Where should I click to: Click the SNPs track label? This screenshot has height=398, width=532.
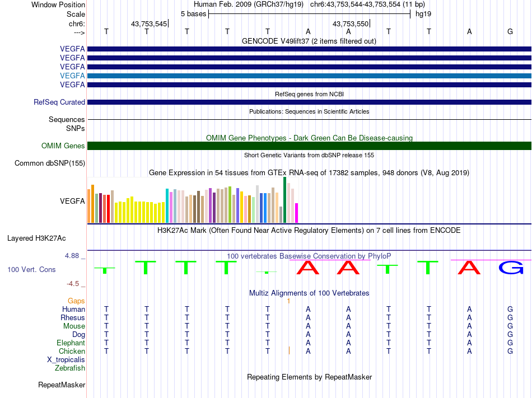click(76, 129)
